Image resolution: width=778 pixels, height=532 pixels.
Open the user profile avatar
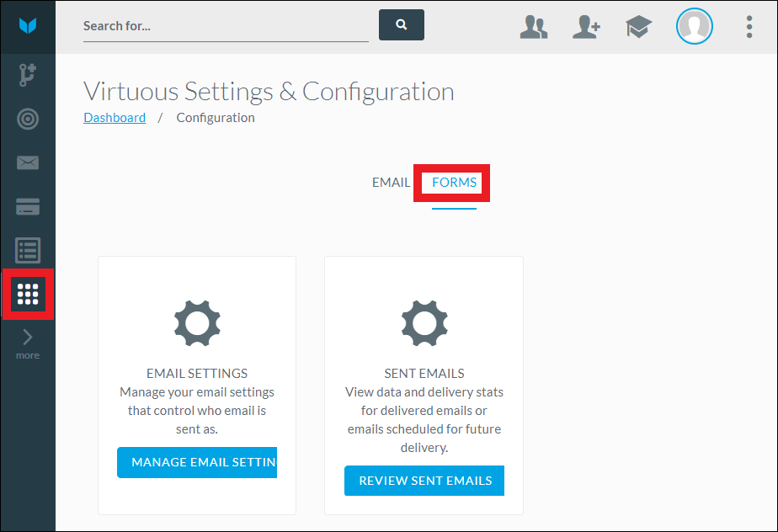pos(694,26)
